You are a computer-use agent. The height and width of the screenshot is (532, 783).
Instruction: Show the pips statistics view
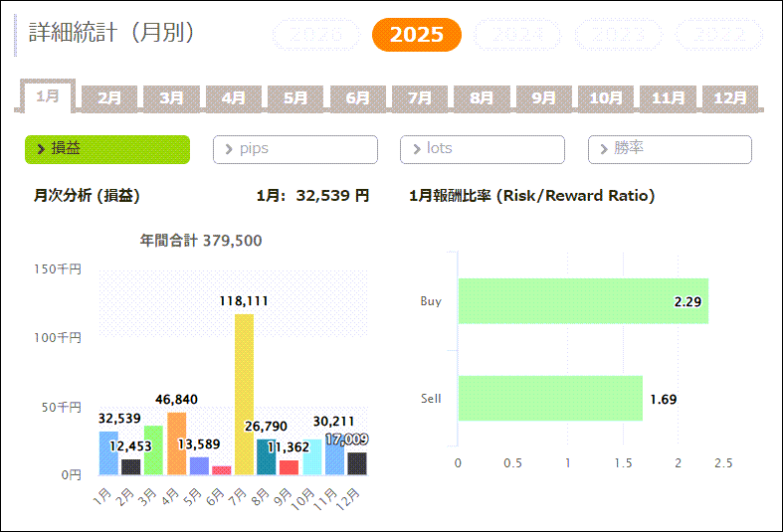pyautogui.click(x=295, y=149)
